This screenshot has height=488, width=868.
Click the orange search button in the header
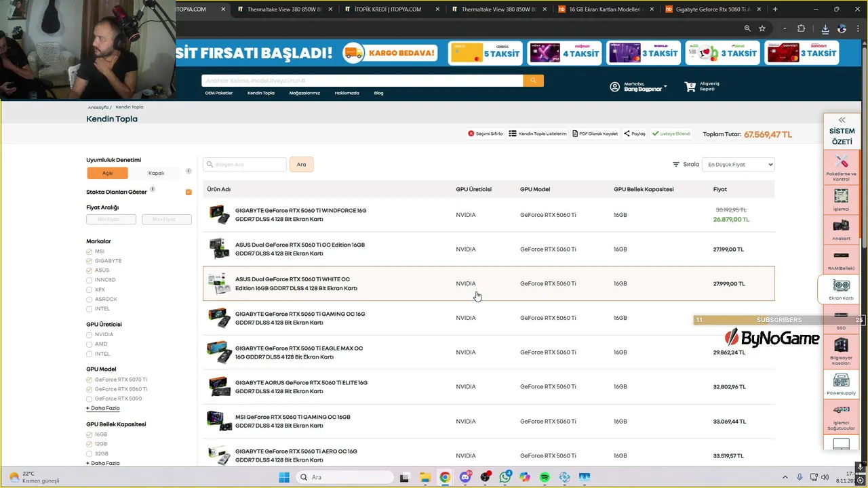pos(533,80)
